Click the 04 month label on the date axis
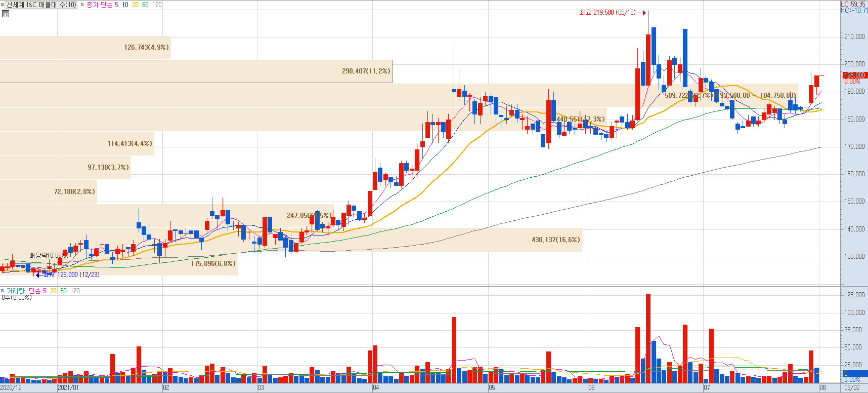 coord(376,388)
